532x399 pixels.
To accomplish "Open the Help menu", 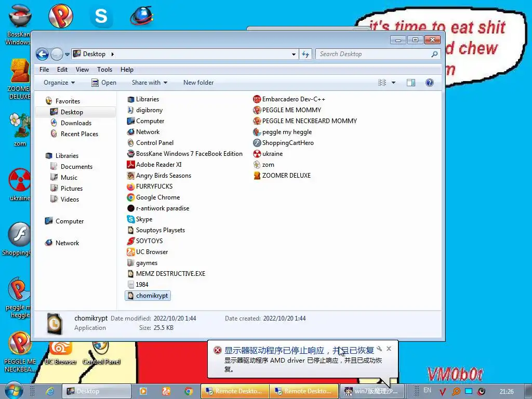I will point(127,70).
